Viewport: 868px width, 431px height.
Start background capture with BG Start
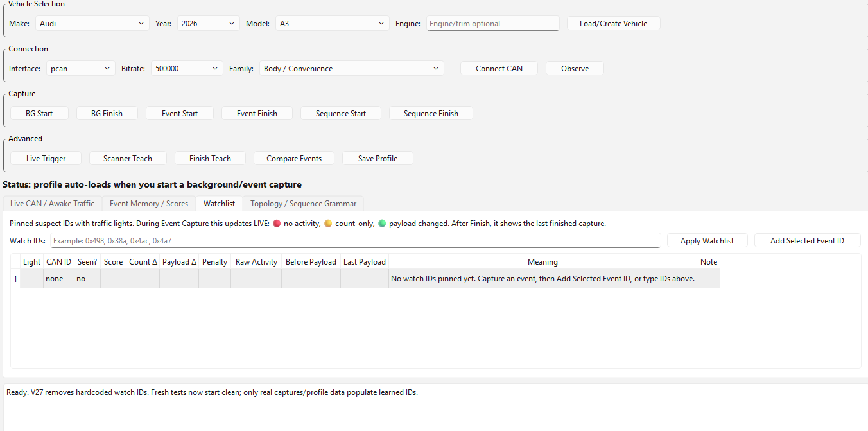(39, 114)
